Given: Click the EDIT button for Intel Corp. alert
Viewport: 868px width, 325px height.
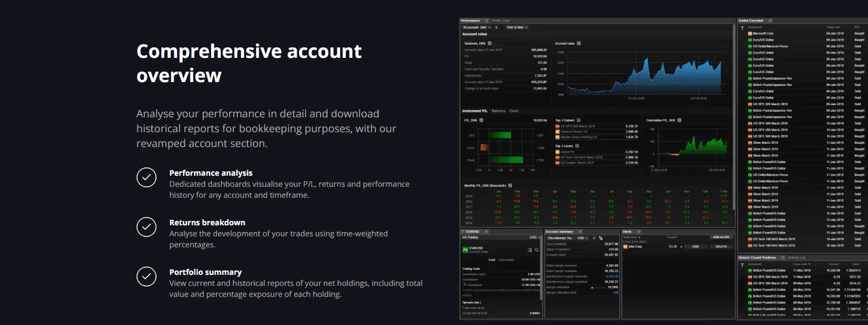Looking at the screenshot, I should click(x=696, y=247).
